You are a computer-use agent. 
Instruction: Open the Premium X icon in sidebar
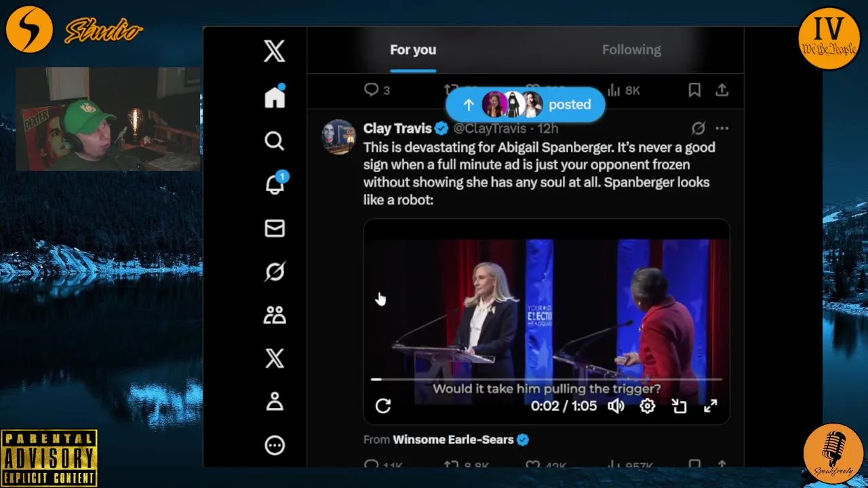tap(275, 359)
